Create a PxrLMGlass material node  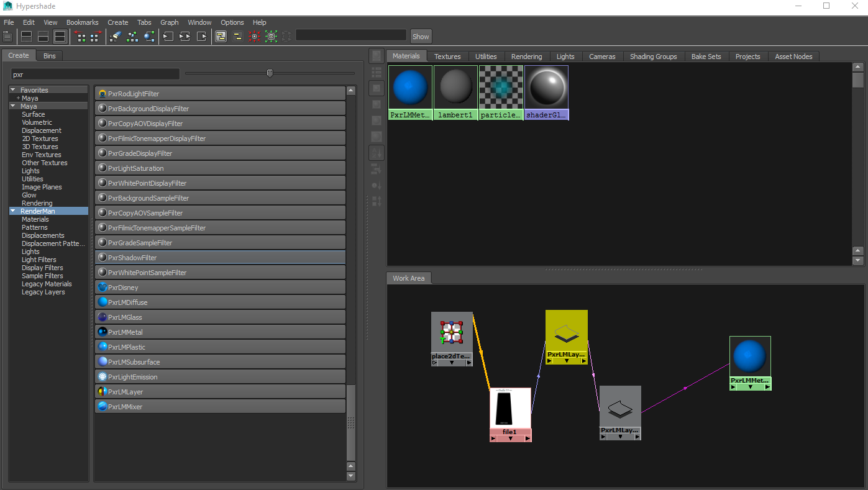[x=220, y=317]
